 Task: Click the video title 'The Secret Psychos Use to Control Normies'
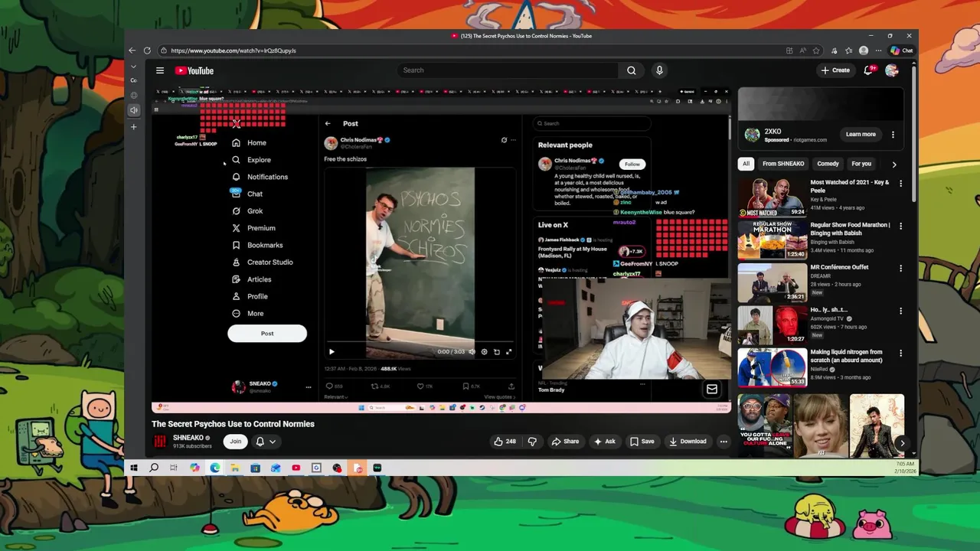pyautogui.click(x=233, y=424)
